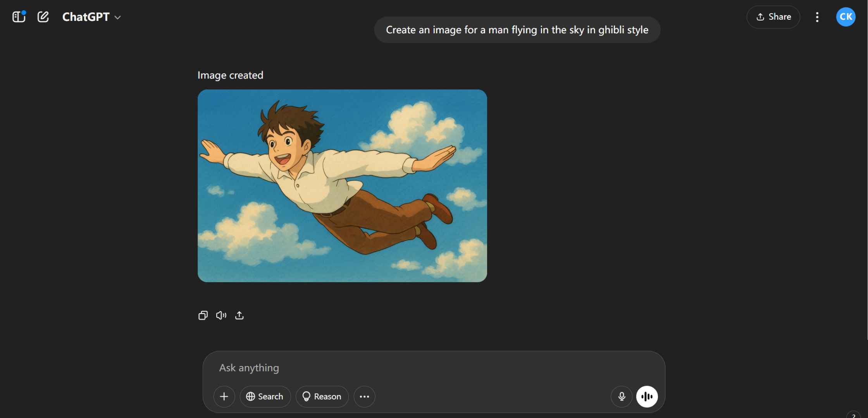
Task: Click the Image created label
Action: tap(230, 75)
